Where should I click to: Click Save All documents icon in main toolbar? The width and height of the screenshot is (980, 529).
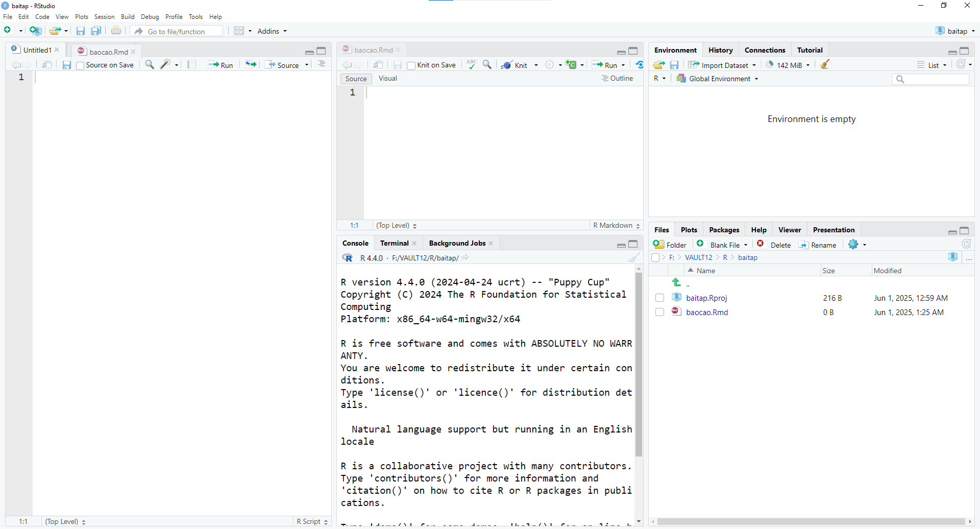(x=96, y=31)
